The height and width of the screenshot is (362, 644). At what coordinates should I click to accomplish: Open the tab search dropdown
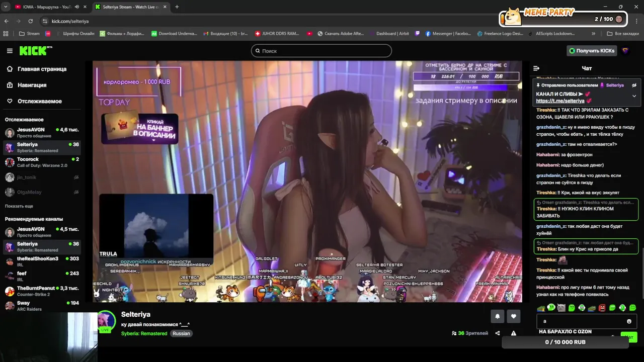6,7
